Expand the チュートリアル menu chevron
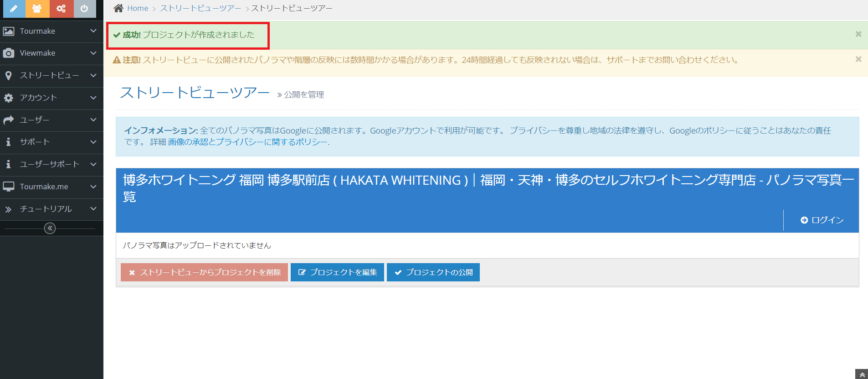868x379 pixels. 93,209
